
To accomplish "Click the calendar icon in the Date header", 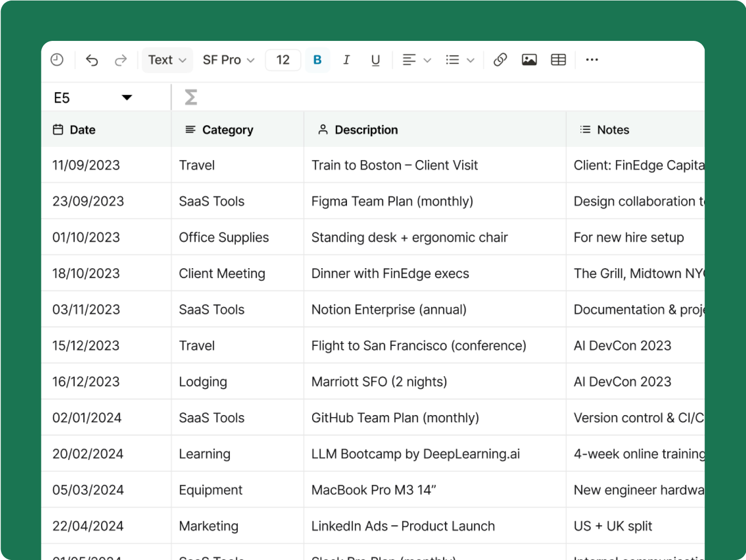I will coord(58,130).
